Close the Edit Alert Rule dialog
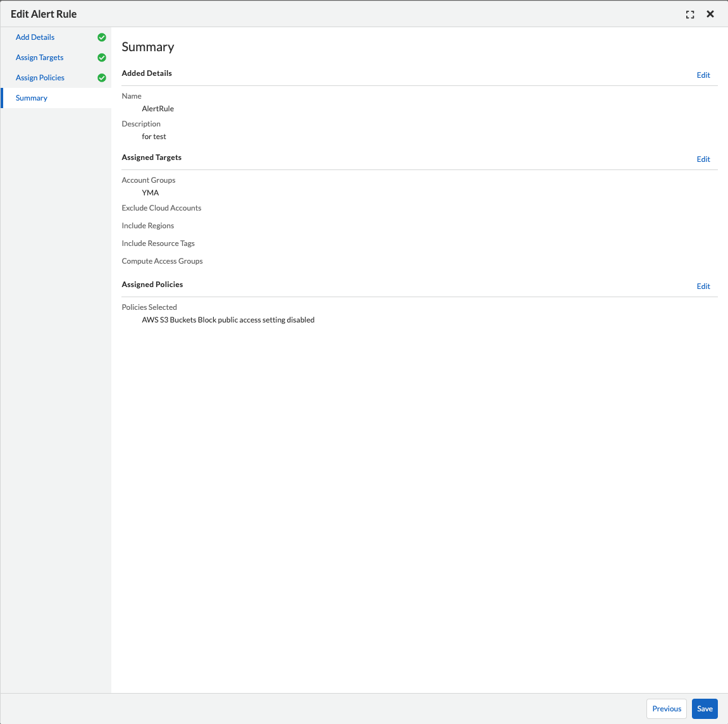This screenshot has height=724, width=728. click(x=710, y=14)
